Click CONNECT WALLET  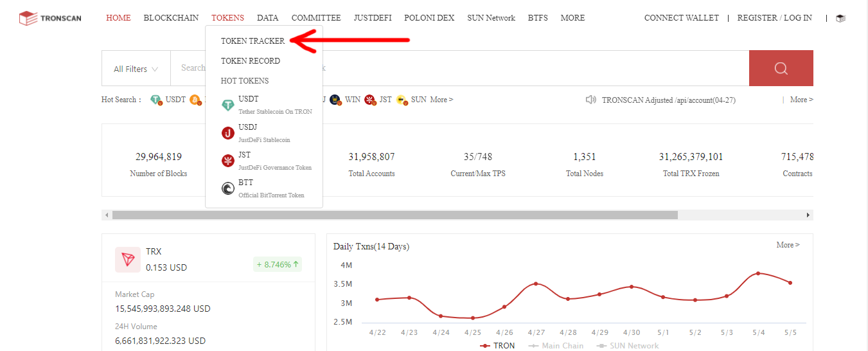tap(682, 18)
